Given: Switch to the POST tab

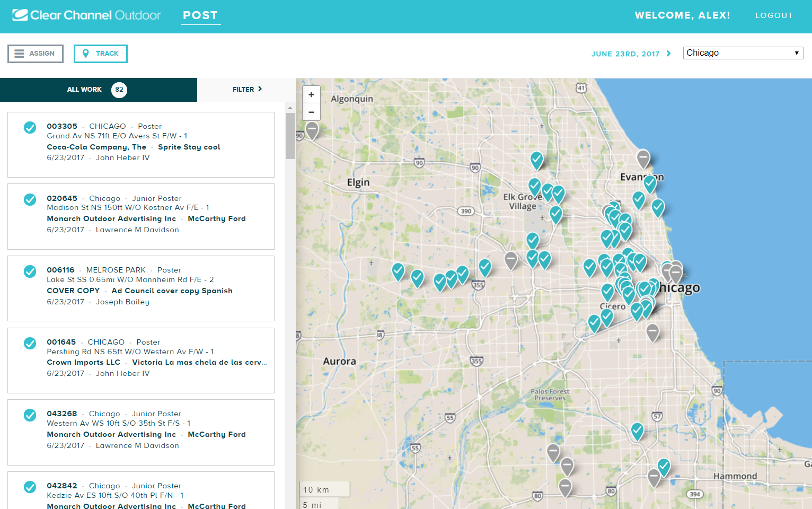Looking at the screenshot, I should point(200,15).
